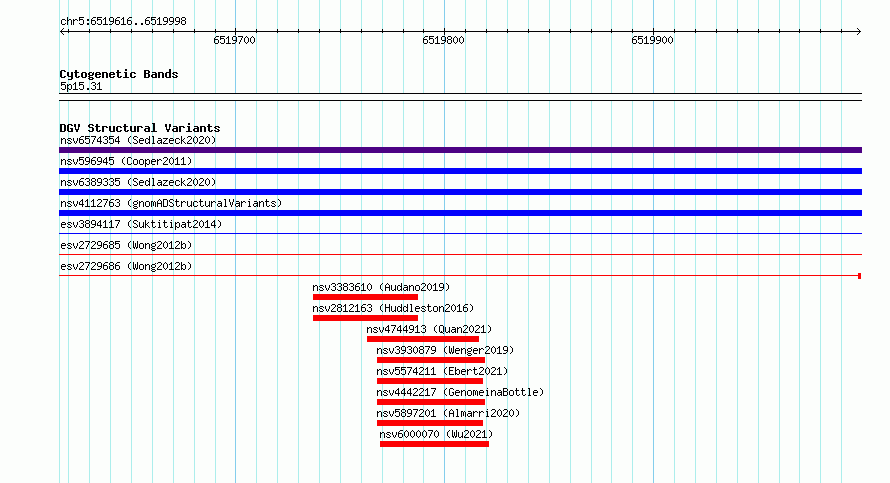Click the red esv2729686 variant line
Viewport: 890px width, 483px height.
tap(460, 276)
